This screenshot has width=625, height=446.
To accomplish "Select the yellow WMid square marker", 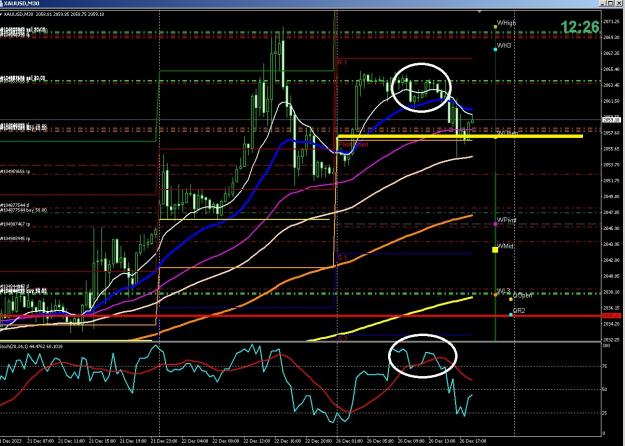I will pyautogui.click(x=495, y=250).
